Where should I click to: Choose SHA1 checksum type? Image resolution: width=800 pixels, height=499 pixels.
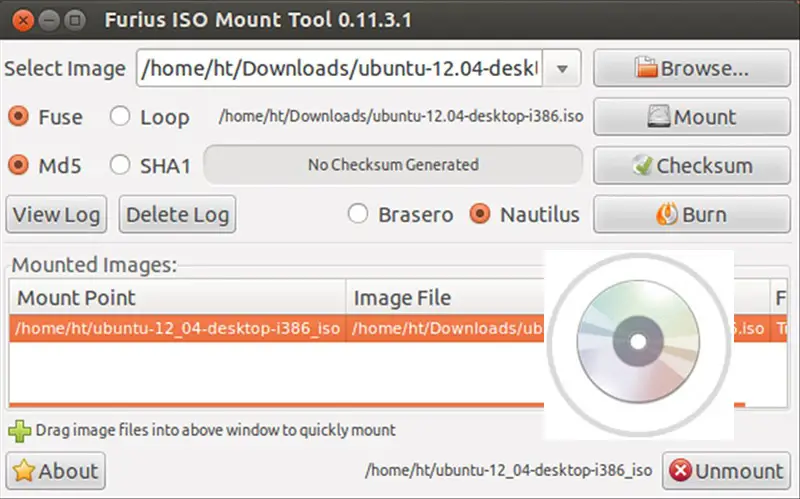120,165
